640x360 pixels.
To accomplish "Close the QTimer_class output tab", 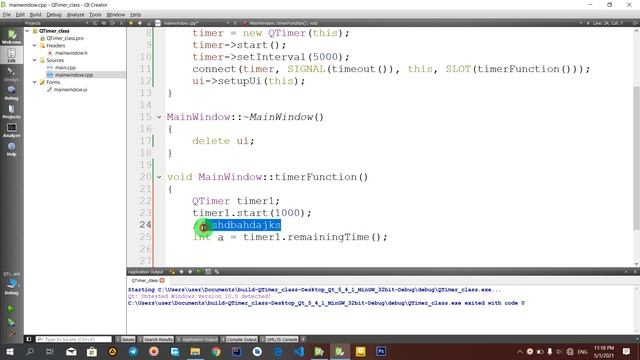I will [162, 280].
